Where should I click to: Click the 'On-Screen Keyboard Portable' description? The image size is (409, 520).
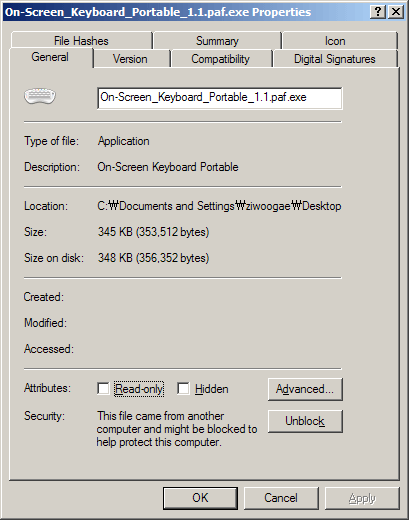click(168, 167)
